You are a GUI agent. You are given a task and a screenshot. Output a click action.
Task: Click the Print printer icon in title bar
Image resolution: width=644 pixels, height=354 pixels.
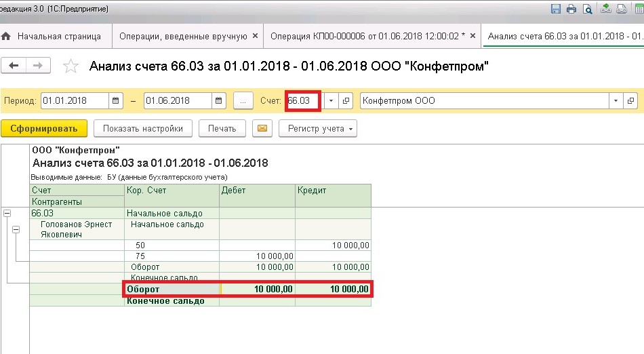point(571,9)
